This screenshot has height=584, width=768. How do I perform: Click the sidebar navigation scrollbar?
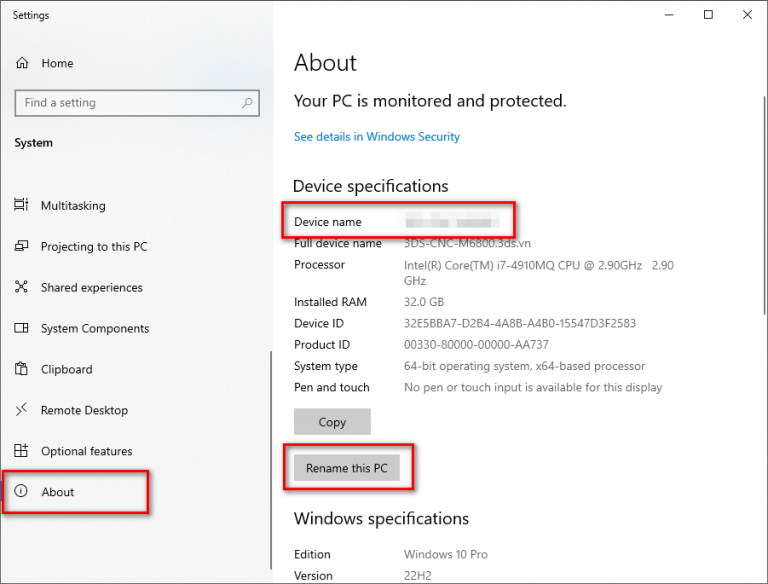point(271,461)
